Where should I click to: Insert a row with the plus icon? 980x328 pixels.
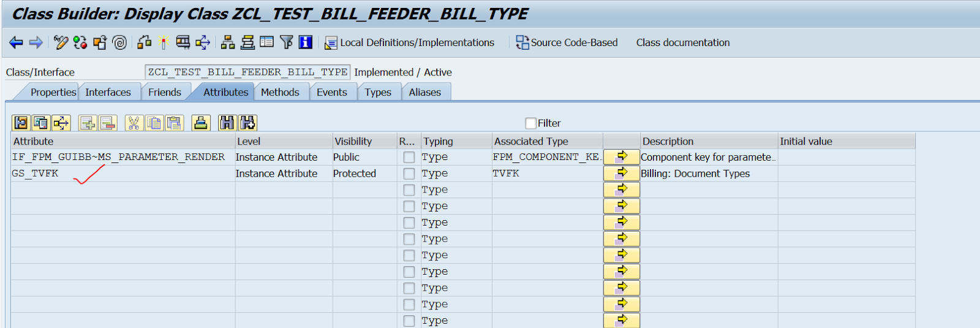coord(88,123)
